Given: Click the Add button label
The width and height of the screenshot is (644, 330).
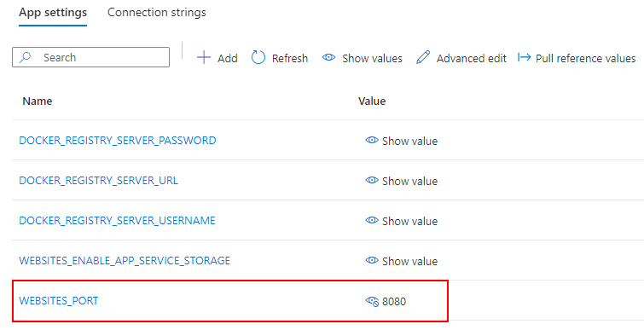Looking at the screenshot, I should click(x=228, y=58).
